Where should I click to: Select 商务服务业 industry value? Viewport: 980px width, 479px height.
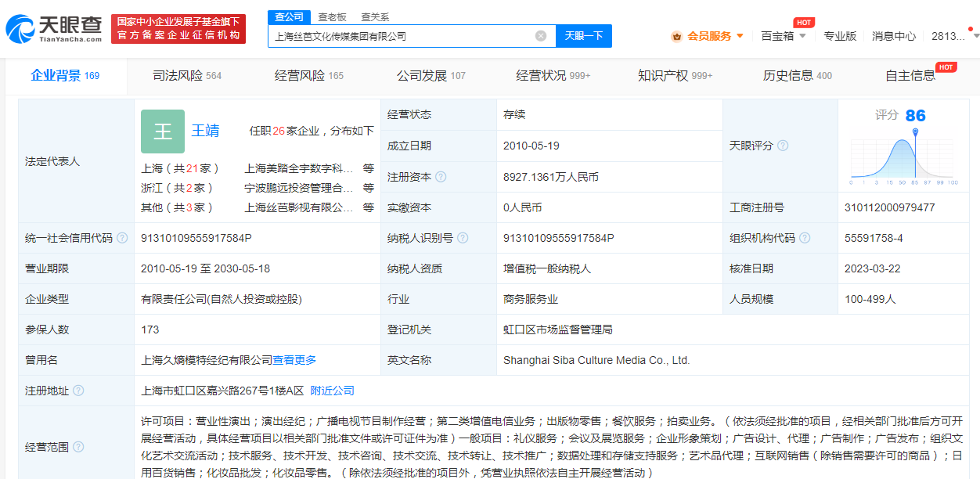pos(531,299)
